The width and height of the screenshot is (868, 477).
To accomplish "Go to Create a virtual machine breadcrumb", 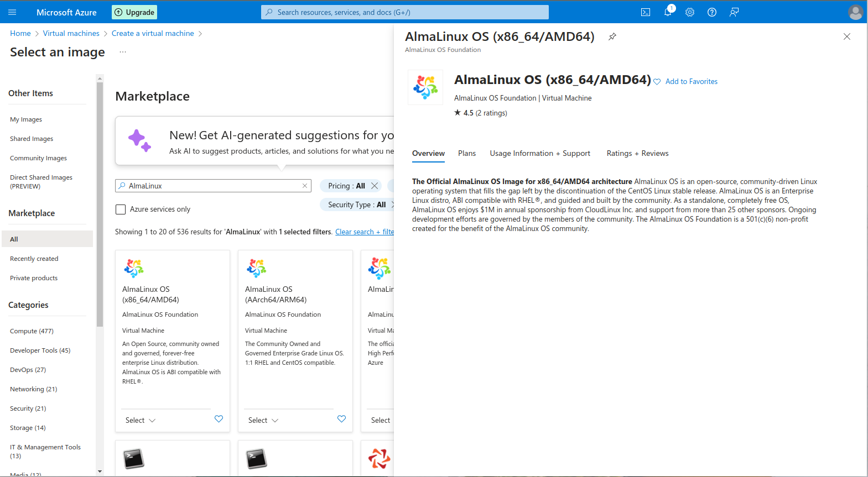I will pos(153,34).
